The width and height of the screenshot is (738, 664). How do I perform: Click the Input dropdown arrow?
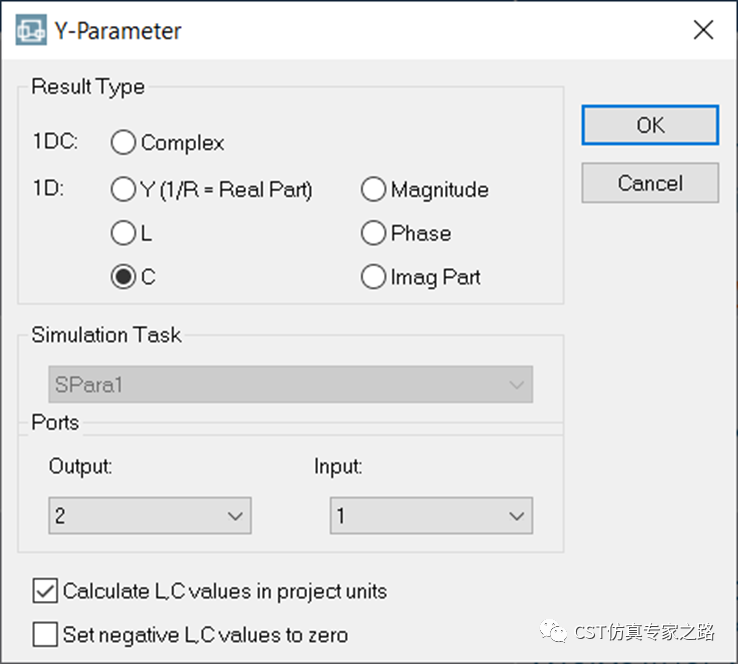[517, 516]
